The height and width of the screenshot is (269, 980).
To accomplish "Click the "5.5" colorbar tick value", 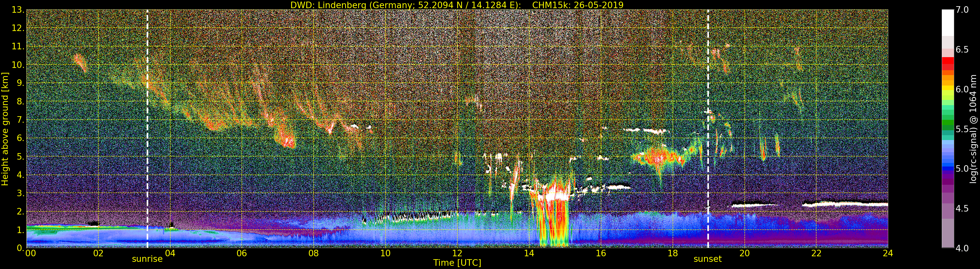I will point(962,129).
